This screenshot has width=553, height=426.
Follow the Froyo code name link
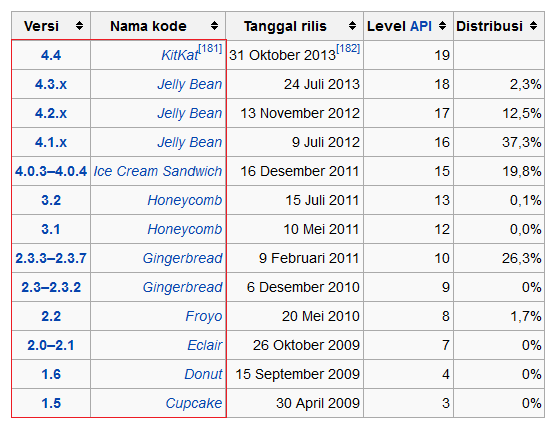point(204,316)
